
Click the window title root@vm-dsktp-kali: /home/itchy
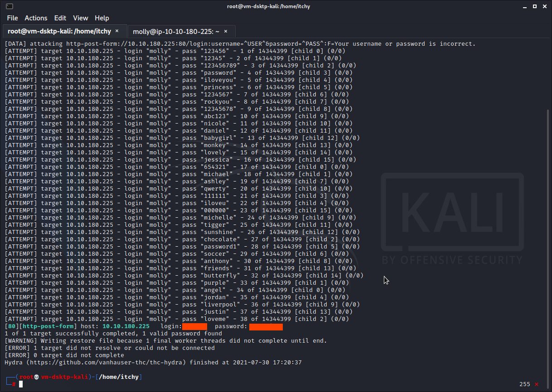[x=269, y=6]
